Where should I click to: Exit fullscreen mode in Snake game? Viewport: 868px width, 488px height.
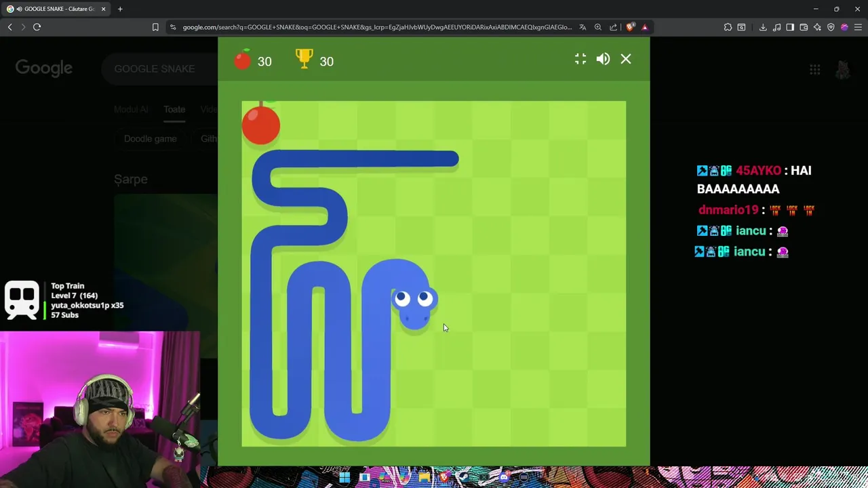tap(580, 59)
